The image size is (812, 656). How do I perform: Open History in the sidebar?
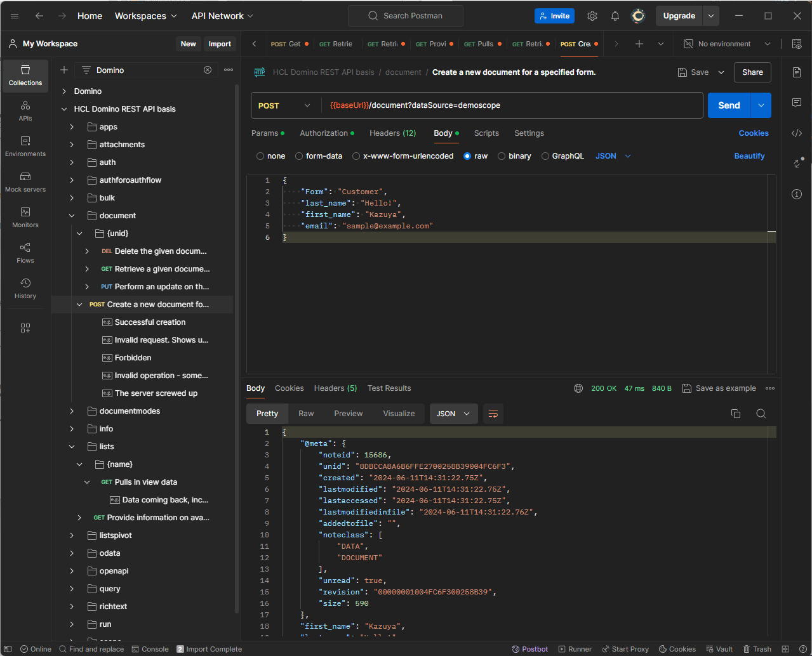pos(25,288)
